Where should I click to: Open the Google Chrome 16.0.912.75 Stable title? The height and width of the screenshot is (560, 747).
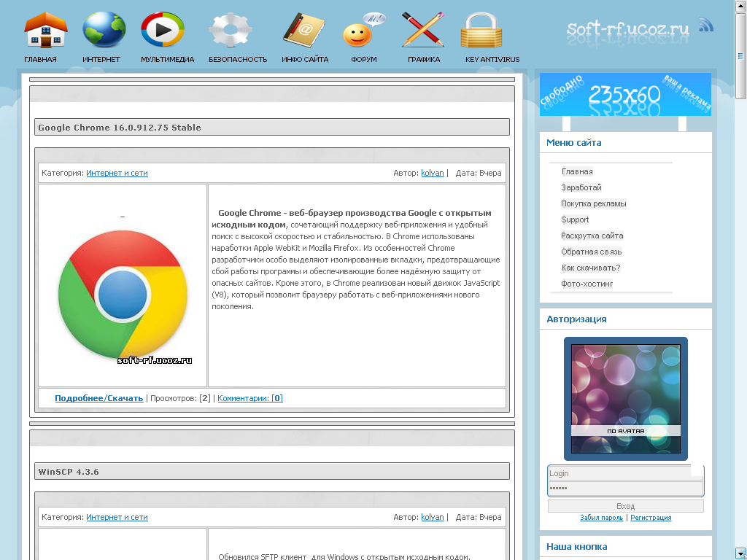coord(120,128)
